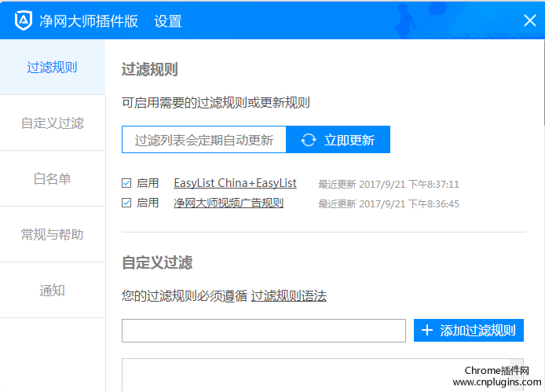The width and height of the screenshot is (545, 392).
Task: Open EasyList China+EasyList link
Action: [236, 183]
